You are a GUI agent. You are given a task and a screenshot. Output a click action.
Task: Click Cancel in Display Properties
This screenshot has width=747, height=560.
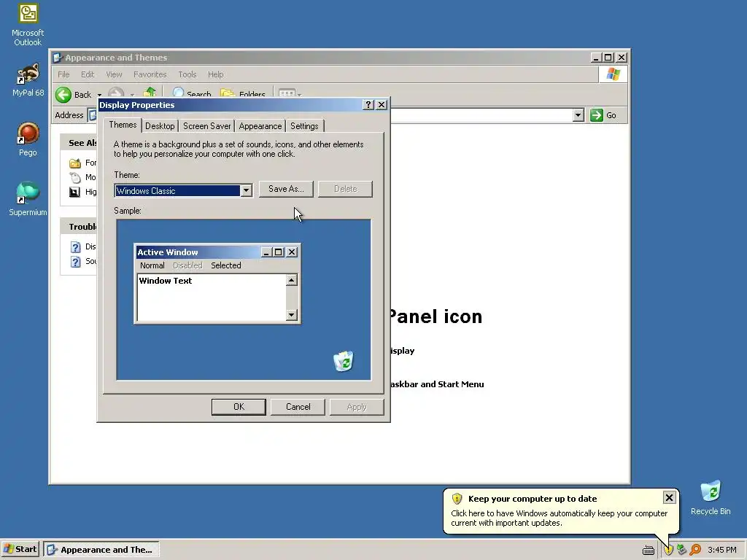point(298,407)
